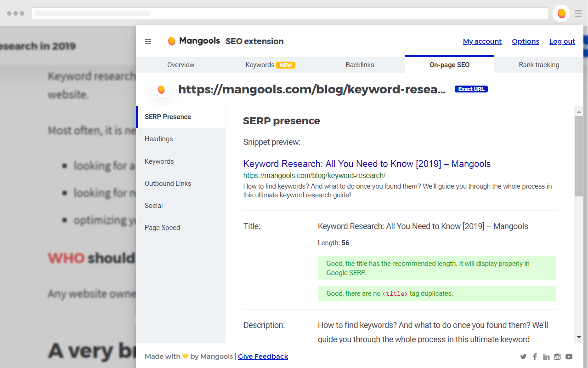This screenshot has width=588, height=368.
Task: Switch to the Overview tab
Action: (181, 65)
